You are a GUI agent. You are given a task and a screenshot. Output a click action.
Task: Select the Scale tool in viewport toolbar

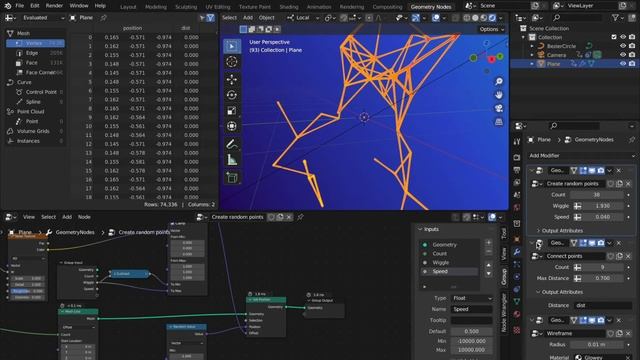tap(232, 111)
